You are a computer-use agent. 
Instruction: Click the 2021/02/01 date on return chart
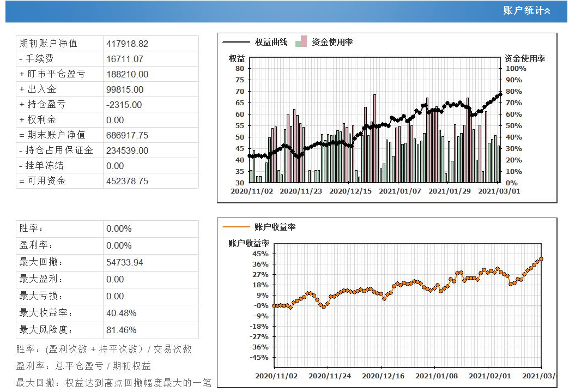tap(490, 376)
